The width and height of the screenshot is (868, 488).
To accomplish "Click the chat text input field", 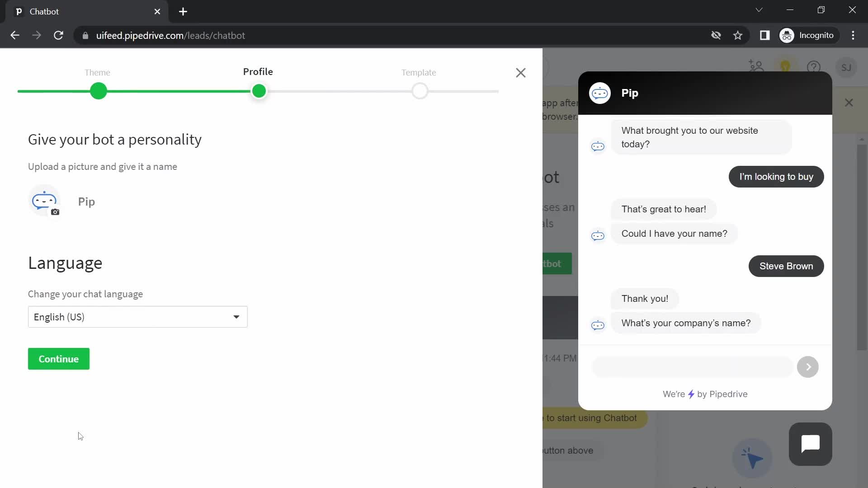I will [693, 366].
